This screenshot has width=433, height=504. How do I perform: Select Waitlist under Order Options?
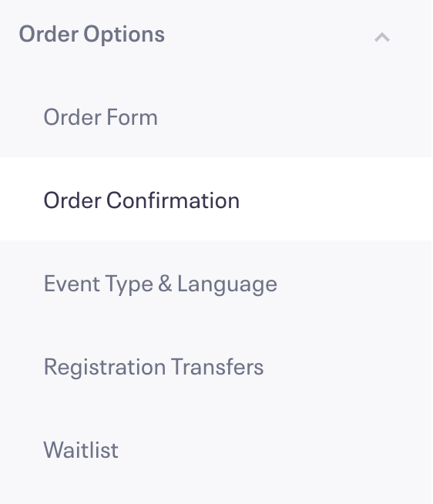point(216,448)
